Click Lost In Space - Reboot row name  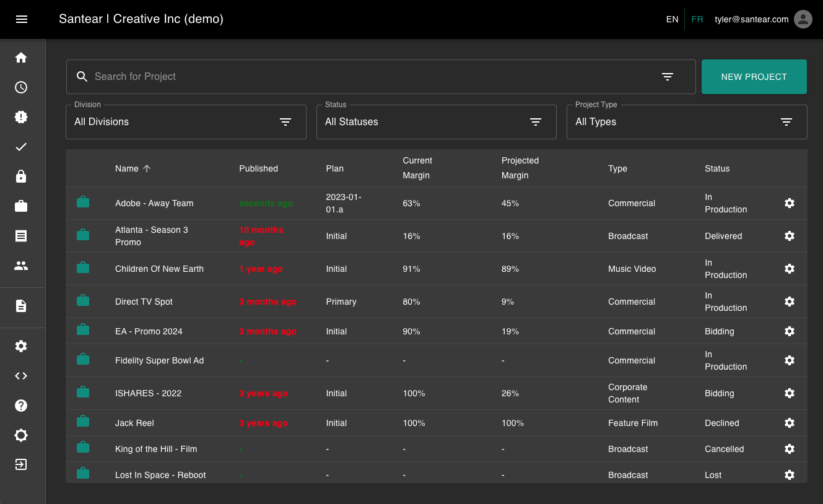(160, 475)
